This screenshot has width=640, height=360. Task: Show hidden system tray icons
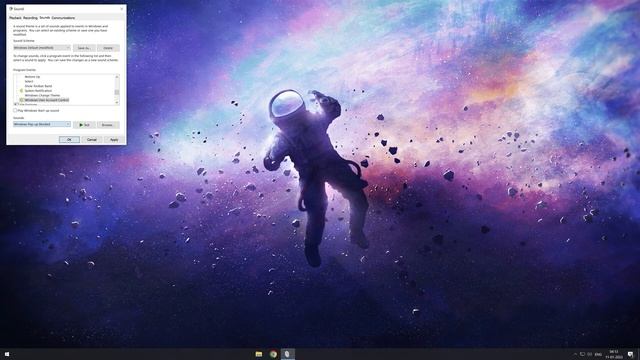point(575,354)
